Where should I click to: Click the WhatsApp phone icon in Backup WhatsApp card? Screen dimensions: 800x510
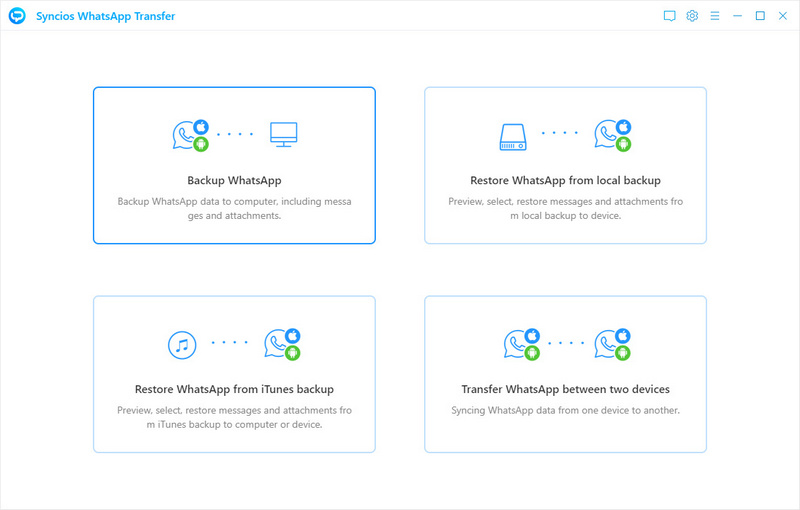[191, 135]
